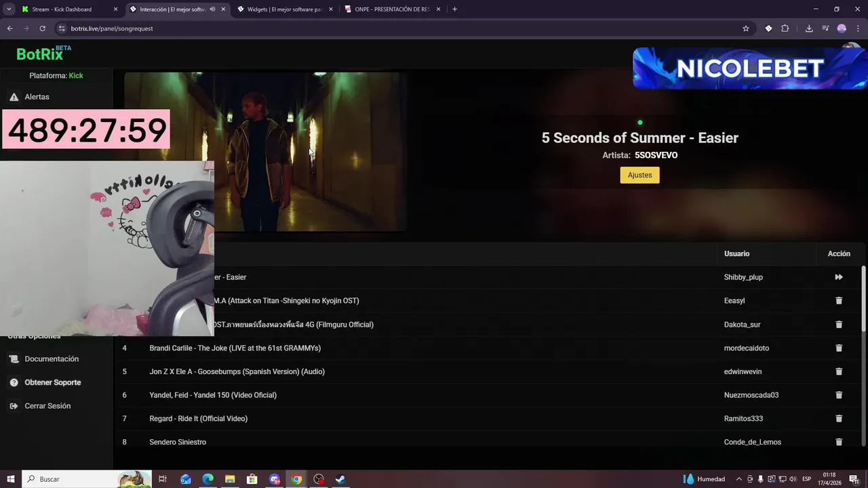Open the volume control in tray
Image resolution: width=868 pixels, height=488 pixels.
tap(793, 479)
